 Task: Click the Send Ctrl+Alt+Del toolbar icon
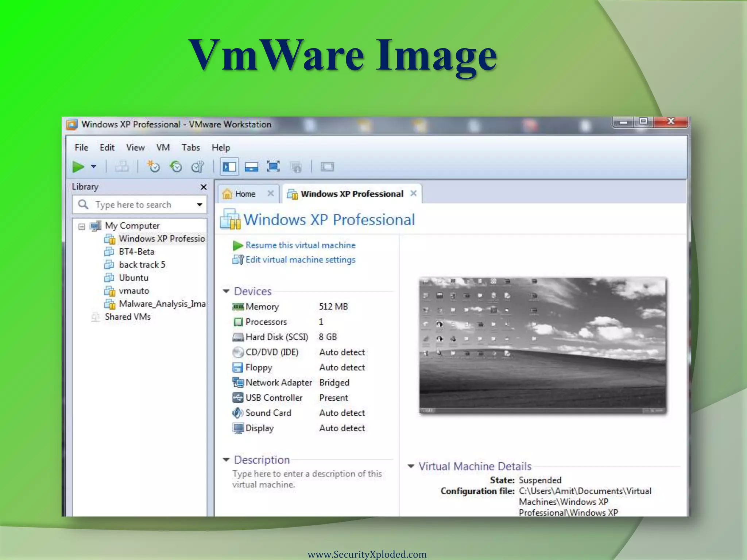[121, 167]
